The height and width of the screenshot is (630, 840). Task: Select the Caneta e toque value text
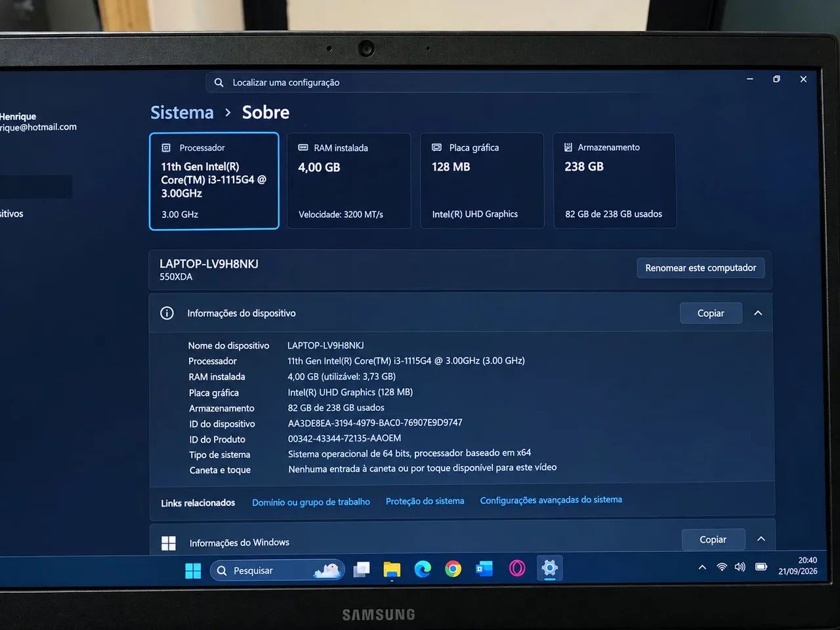pos(423,468)
